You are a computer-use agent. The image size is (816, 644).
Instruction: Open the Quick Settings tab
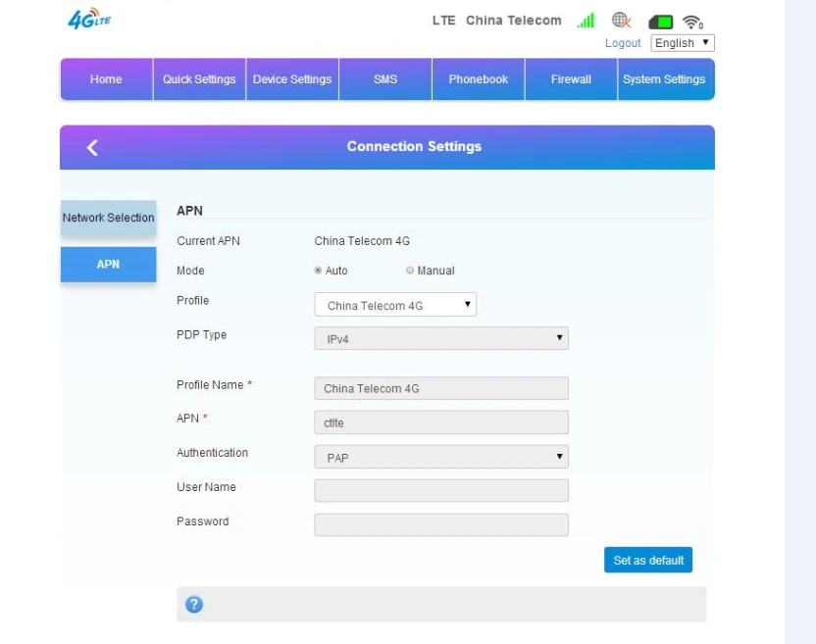coord(199,79)
